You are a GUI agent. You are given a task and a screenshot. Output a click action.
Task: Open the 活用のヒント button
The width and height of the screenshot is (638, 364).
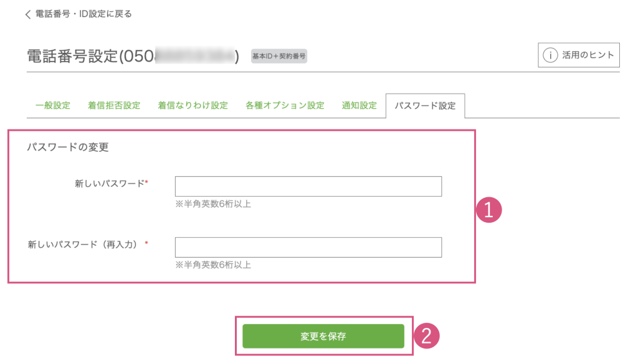click(579, 55)
